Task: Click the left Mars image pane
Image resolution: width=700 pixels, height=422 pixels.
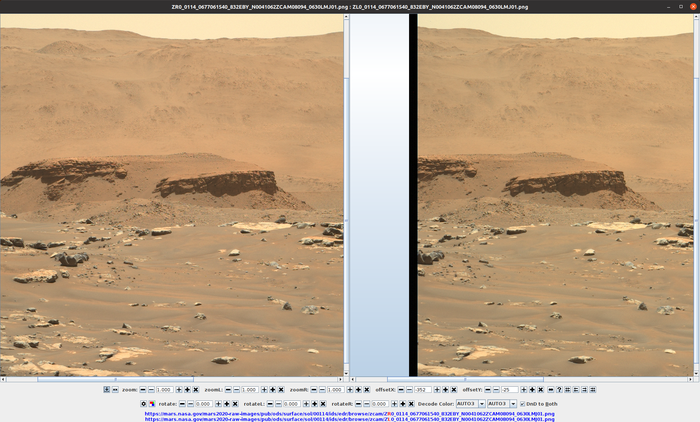Action: click(171, 195)
